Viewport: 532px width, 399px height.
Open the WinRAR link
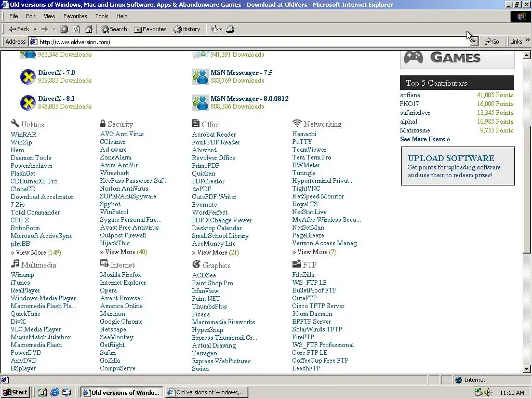[23, 135]
